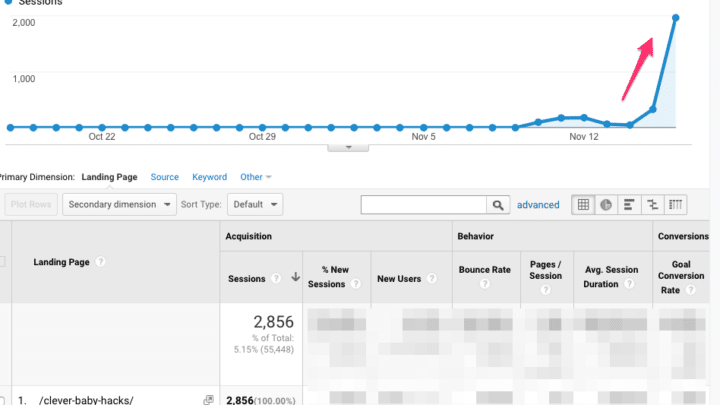Screen dimensions: 720x405
Task: Sort by Bounce Rate column header
Action: point(484,270)
